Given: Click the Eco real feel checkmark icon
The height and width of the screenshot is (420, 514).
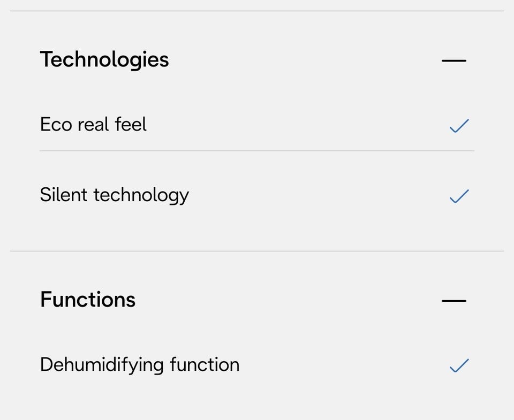Looking at the screenshot, I should 459,126.
